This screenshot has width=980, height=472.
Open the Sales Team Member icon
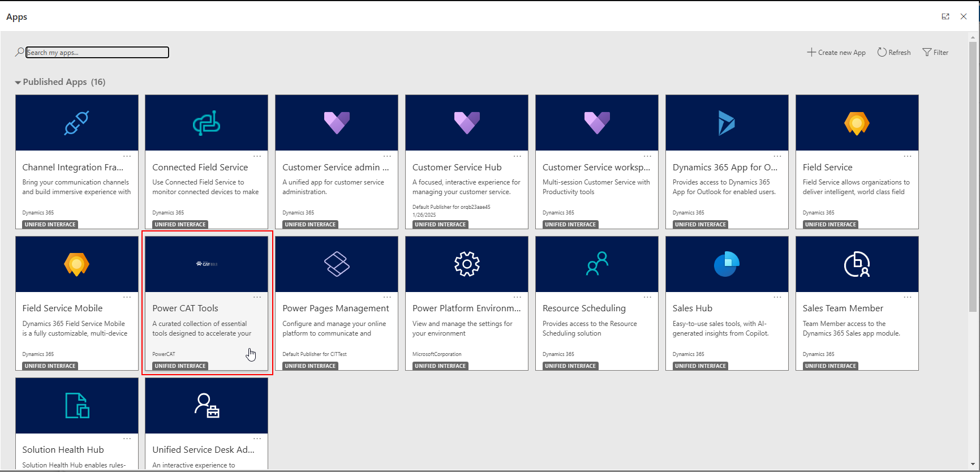[857, 264]
